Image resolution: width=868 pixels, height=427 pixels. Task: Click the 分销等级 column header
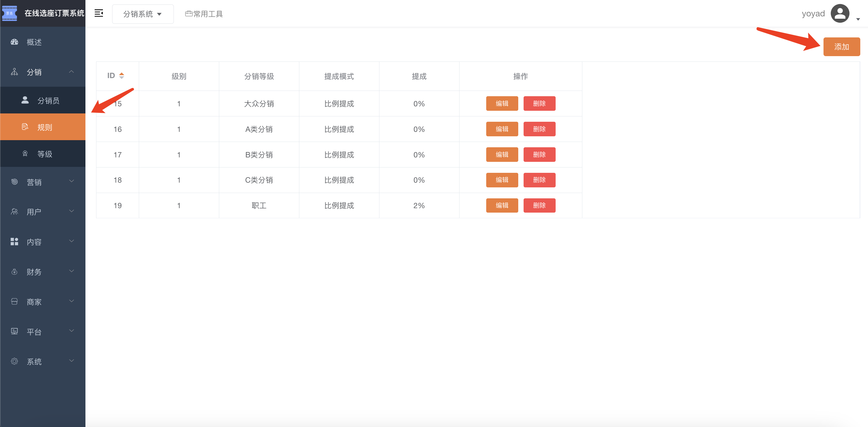pos(259,76)
